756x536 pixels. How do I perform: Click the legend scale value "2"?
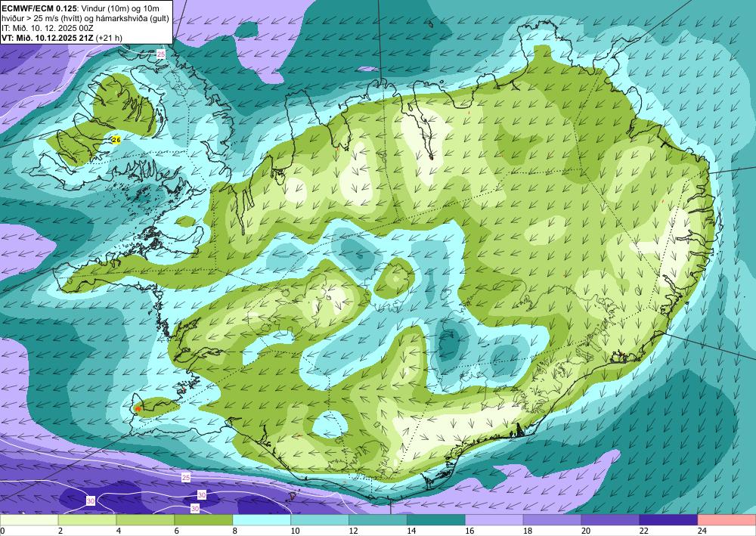60,531
